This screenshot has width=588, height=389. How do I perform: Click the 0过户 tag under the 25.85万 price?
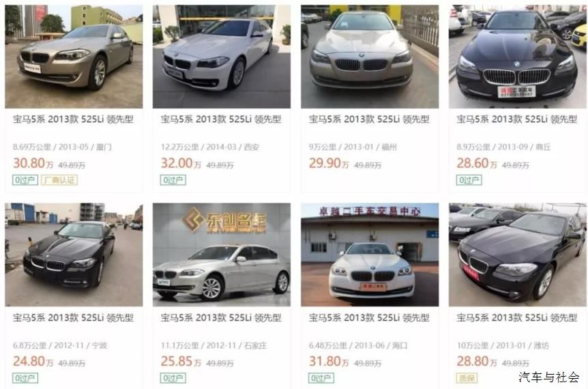point(173,378)
